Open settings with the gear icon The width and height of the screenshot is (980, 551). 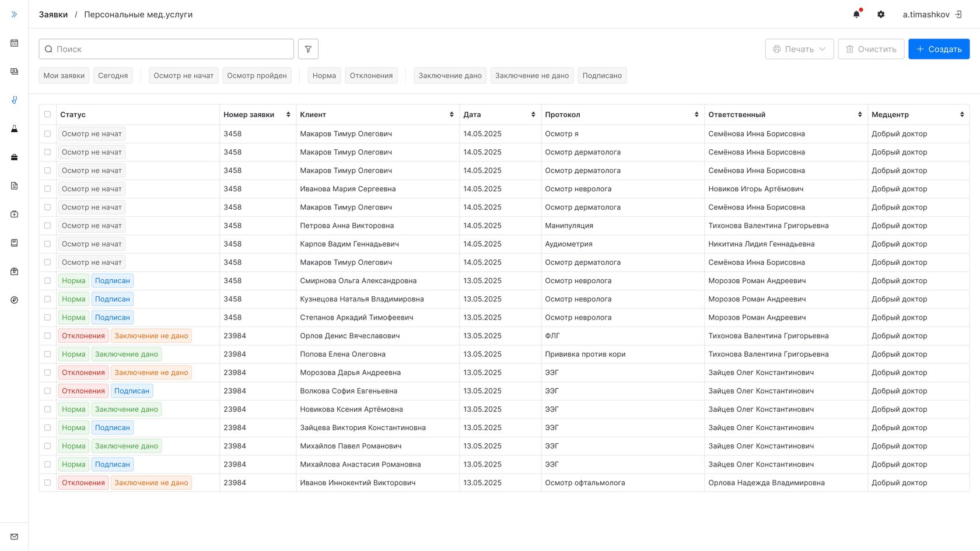pyautogui.click(x=881, y=15)
